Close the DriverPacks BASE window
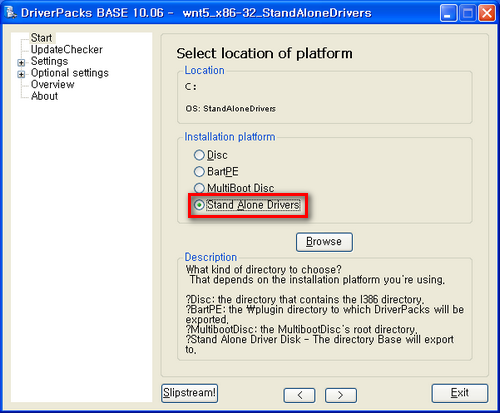 click(x=487, y=13)
